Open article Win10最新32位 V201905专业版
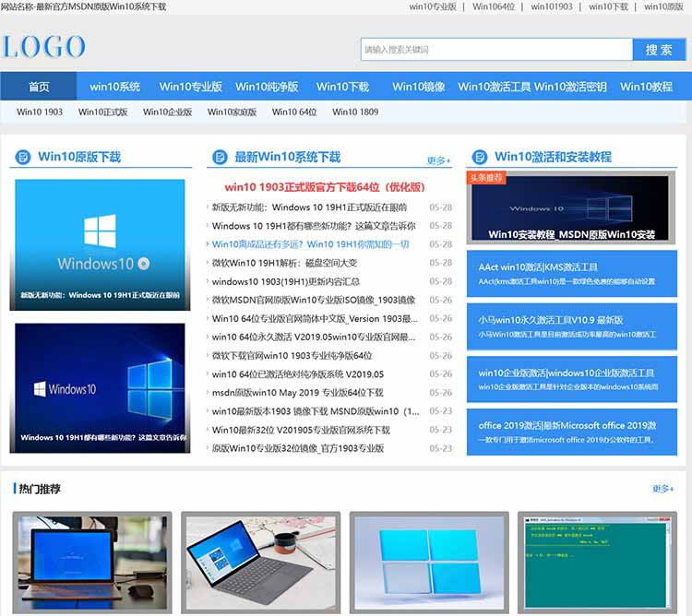 coord(301,430)
